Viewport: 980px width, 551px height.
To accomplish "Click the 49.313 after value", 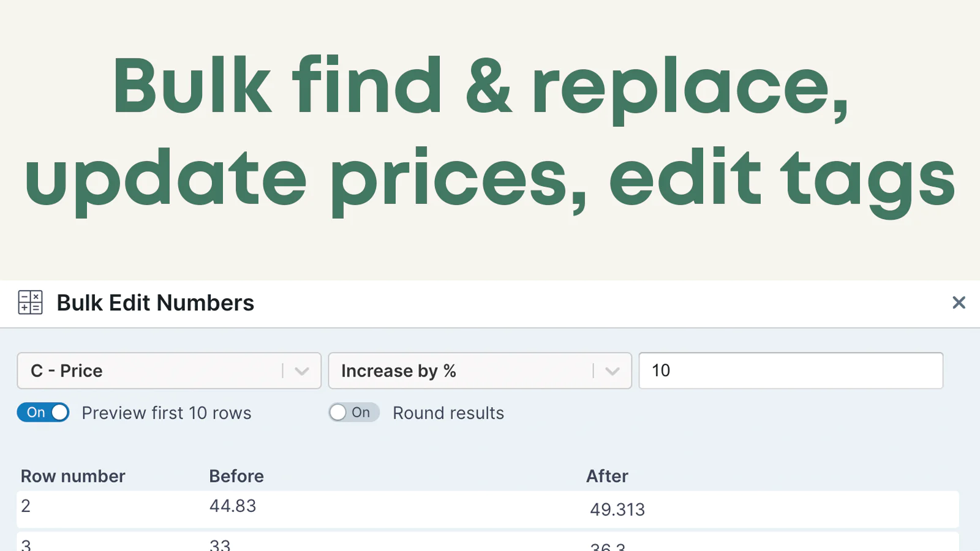I will tap(617, 509).
